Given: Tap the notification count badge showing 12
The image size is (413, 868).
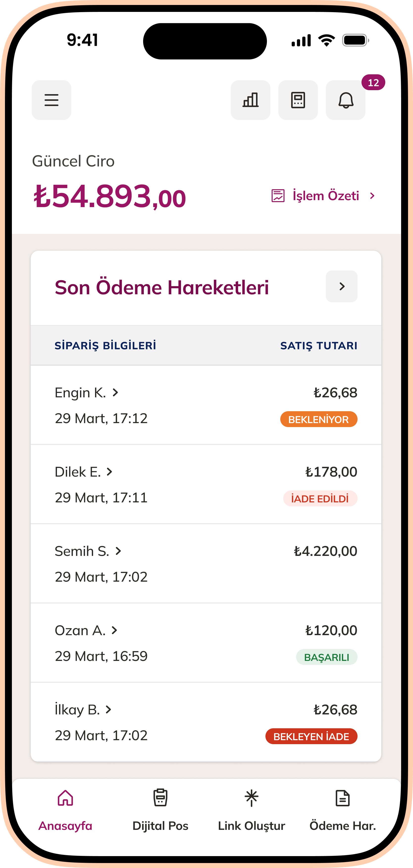Looking at the screenshot, I should pyautogui.click(x=373, y=82).
